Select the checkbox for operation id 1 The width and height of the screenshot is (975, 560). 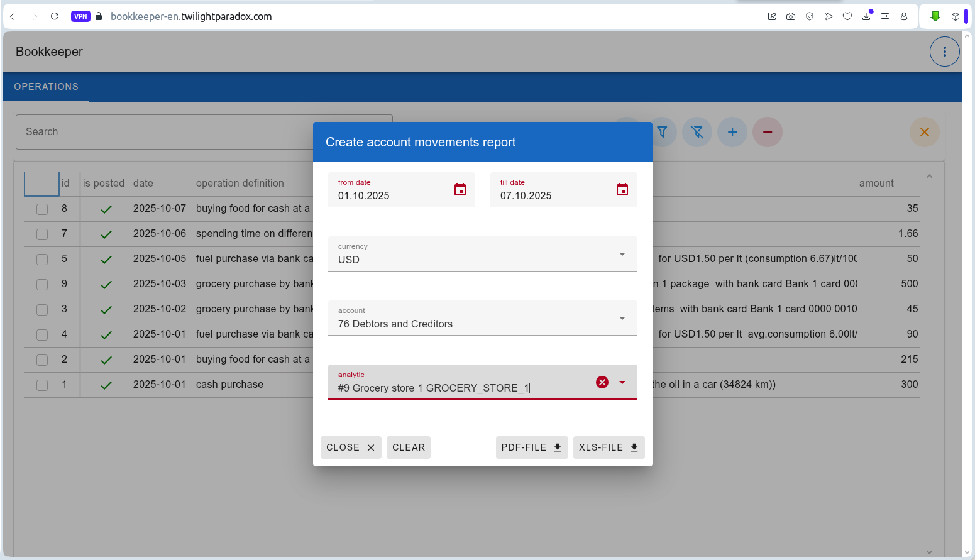pos(42,385)
